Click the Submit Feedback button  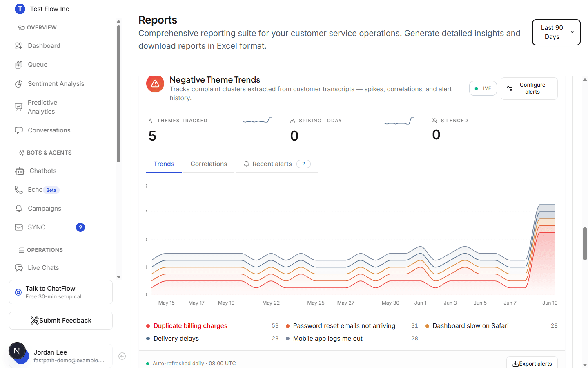(61, 321)
